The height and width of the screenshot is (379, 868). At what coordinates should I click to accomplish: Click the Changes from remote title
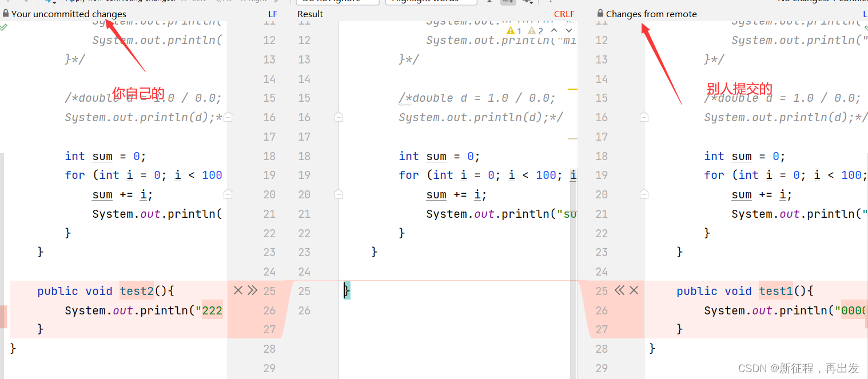[x=651, y=14]
